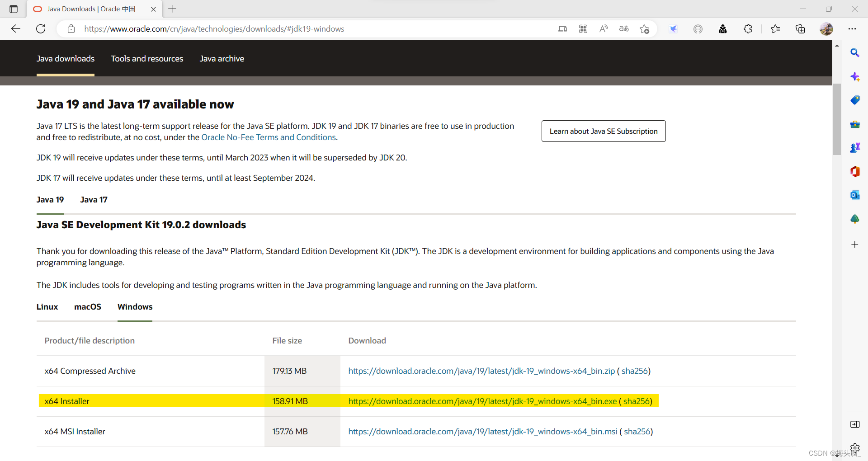Open sidebar Shopping tag icon
This screenshot has height=461, width=868.
[x=855, y=100]
